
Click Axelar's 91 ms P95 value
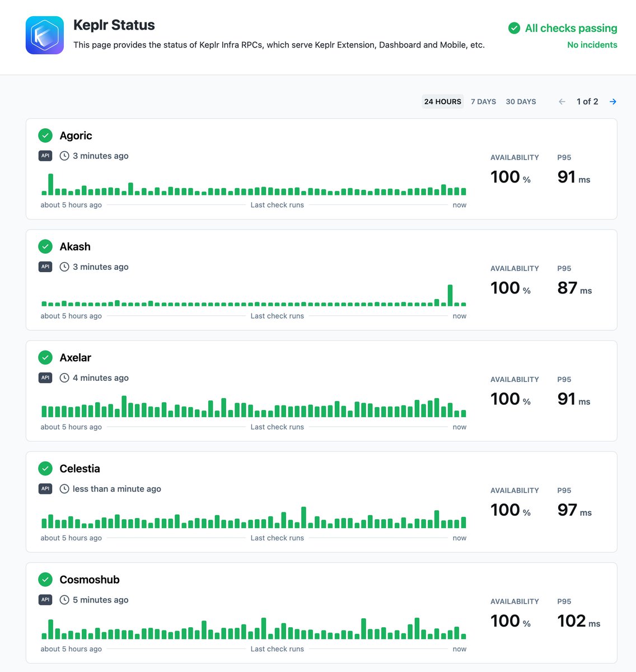(573, 399)
